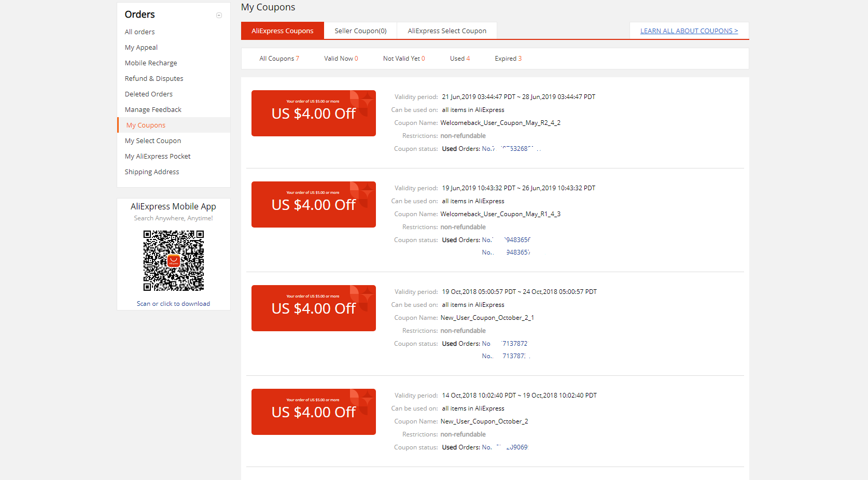Filter by Not Valid Yet 0
The height and width of the screenshot is (480, 868).
[x=404, y=59]
